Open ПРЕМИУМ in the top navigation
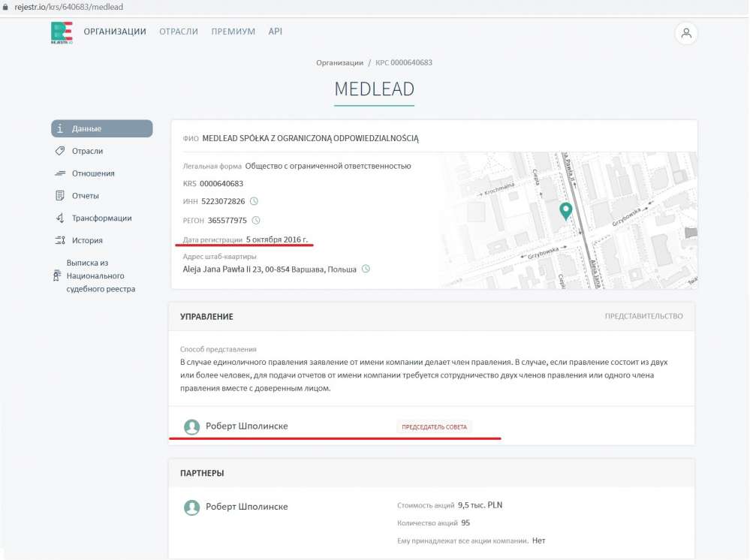This screenshot has width=750, height=560. (x=233, y=32)
